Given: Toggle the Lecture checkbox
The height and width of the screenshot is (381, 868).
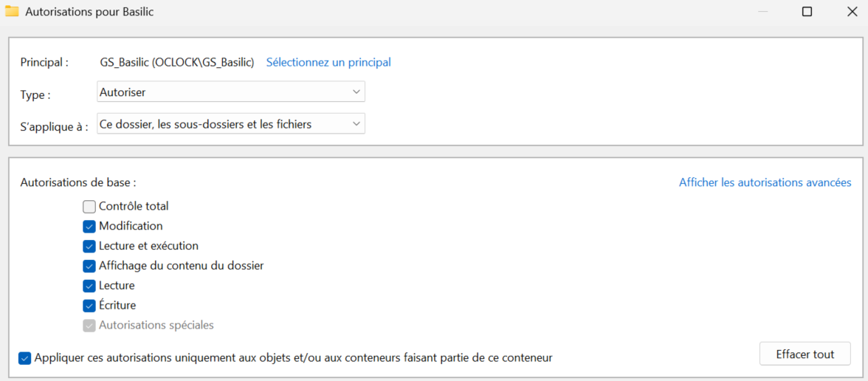Looking at the screenshot, I should (89, 286).
